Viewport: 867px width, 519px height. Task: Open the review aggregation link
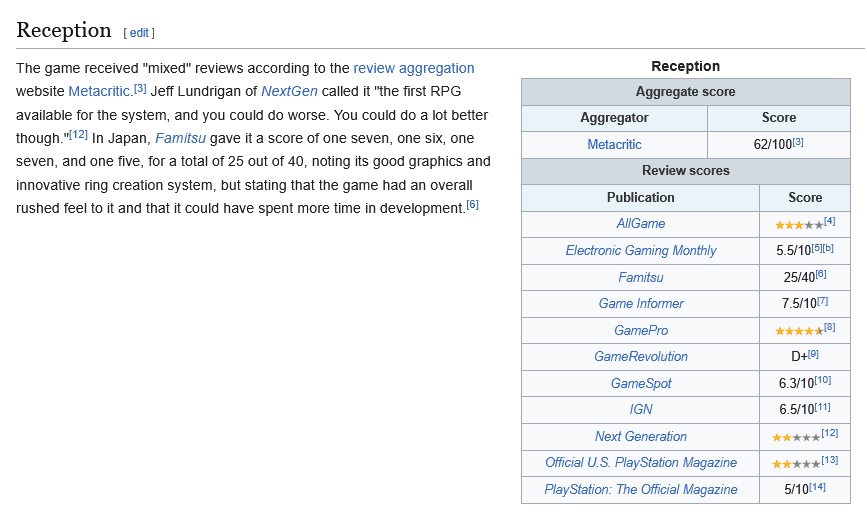coord(414,68)
